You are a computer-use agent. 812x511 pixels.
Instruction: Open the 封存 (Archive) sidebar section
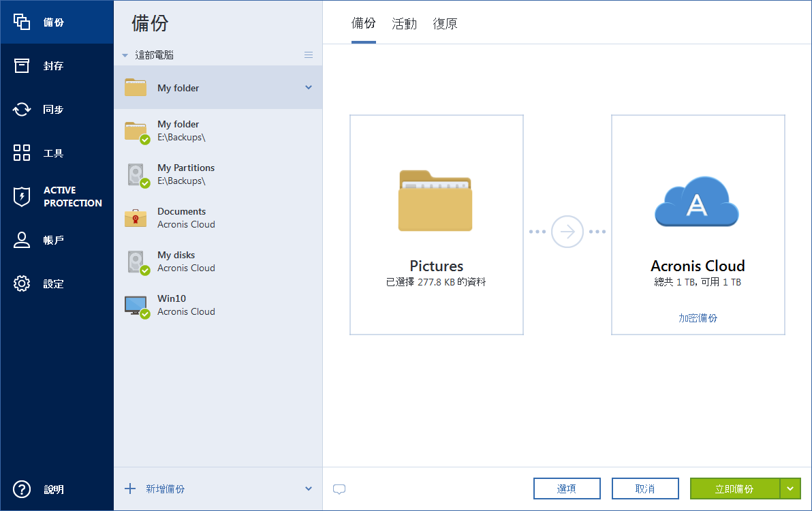pyautogui.click(x=57, y=66)
